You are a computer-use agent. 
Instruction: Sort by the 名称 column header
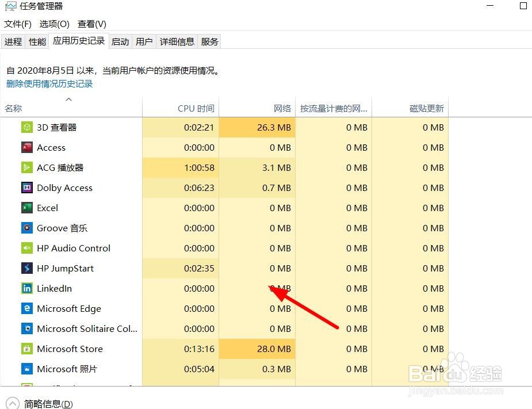tap(71, 107)
